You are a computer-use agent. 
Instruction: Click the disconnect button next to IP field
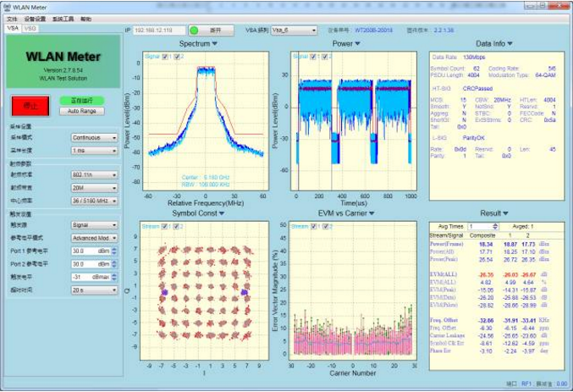[212, 30]
